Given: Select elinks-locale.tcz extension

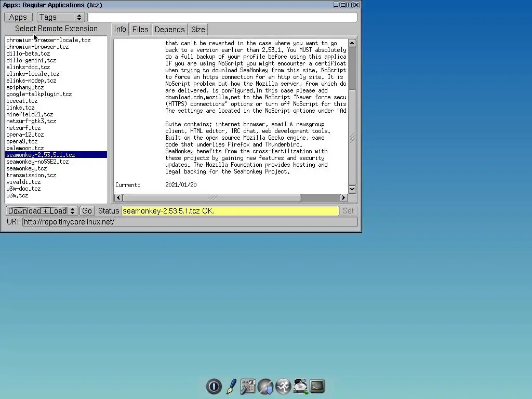Looking at the screenshot, I should coord(56,74).
